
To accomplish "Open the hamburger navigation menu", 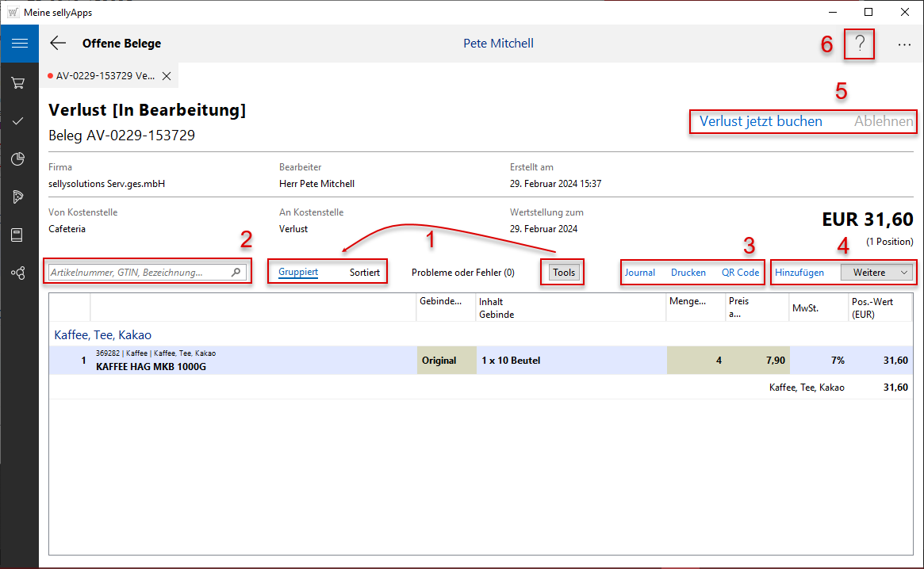I will click(x=19, y=43).
